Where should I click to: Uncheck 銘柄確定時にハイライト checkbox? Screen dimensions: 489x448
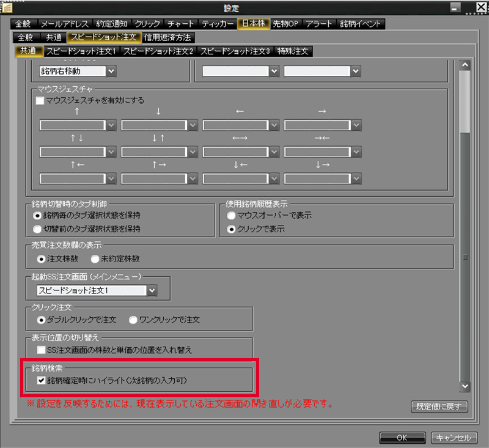[x=41, y=380]
